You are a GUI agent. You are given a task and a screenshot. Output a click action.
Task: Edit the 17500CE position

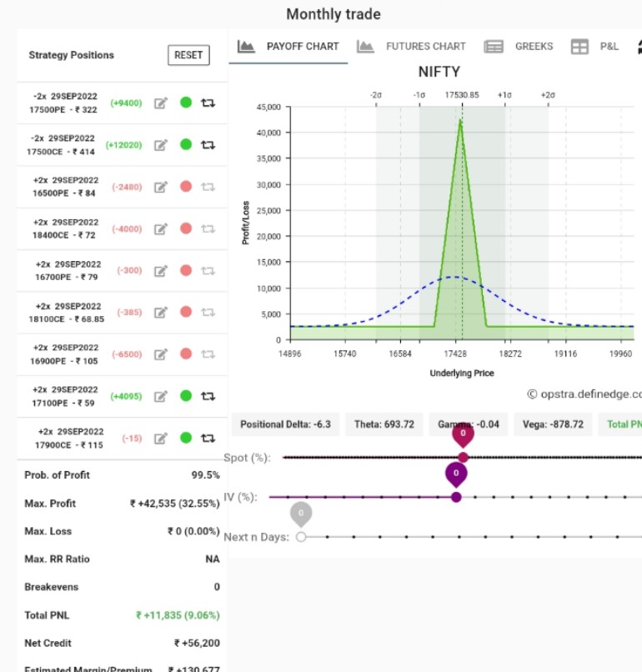(161, 145)
